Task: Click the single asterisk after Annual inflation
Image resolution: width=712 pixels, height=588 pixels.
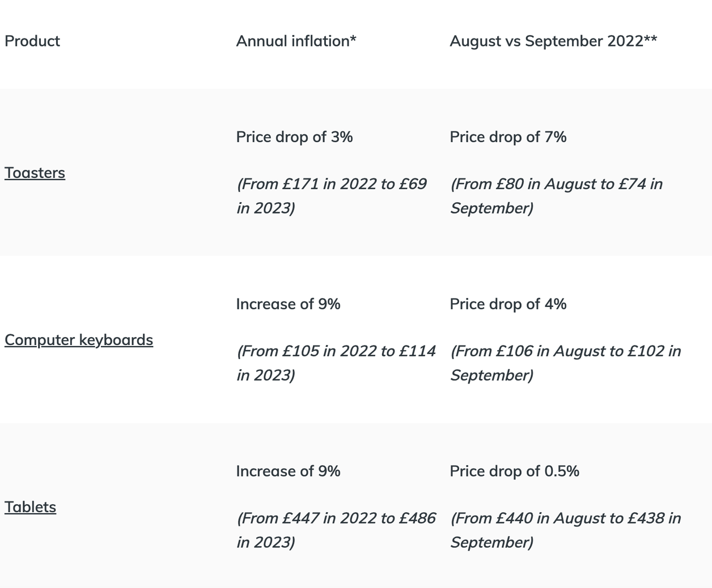Action: 353,40
